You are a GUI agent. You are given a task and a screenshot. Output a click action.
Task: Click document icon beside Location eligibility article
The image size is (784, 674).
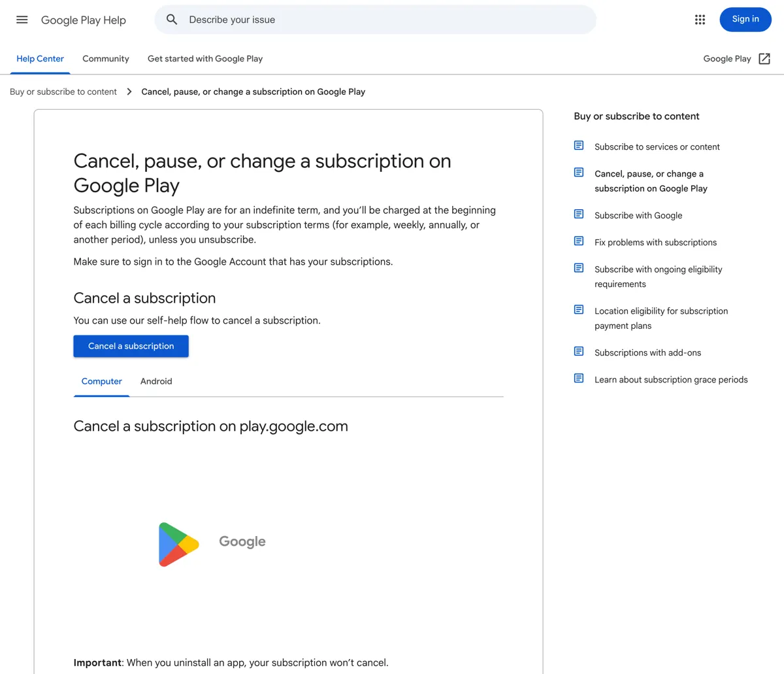pyautogui.click(x=579, y=309)
